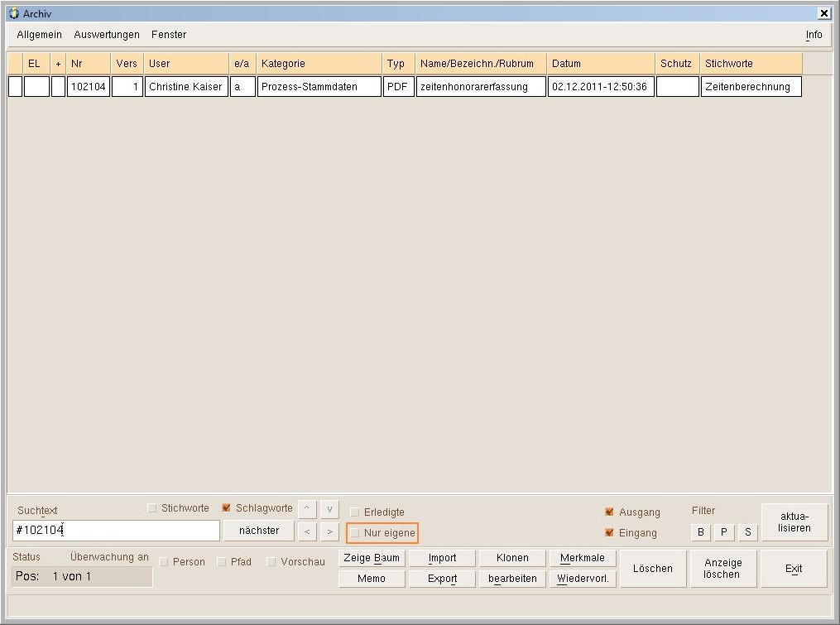Click into the Suchtext input field

[x=116, y=531]
